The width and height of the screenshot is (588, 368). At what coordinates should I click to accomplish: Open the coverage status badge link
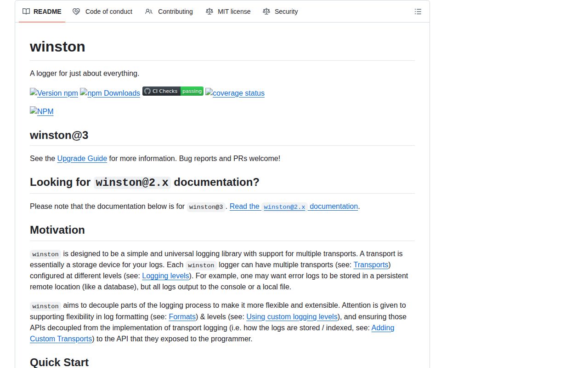[x=235, y=92]
